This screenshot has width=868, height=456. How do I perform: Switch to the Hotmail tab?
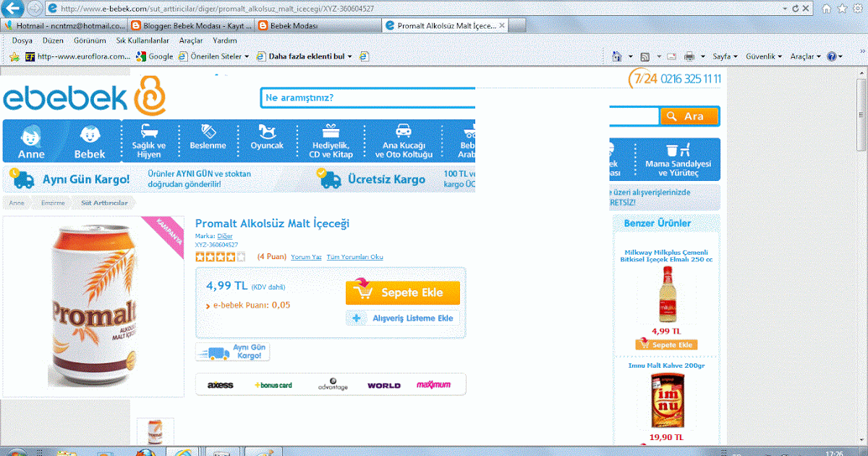pos(64,25)
